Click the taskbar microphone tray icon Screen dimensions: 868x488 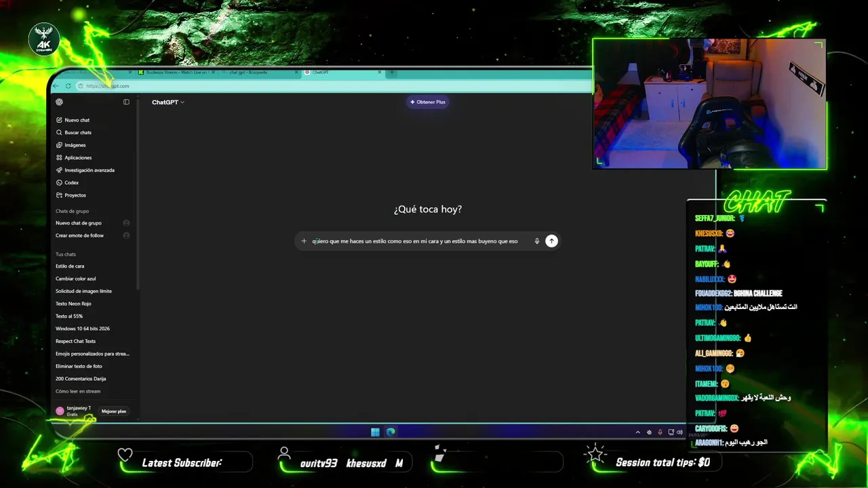(660, 432)
